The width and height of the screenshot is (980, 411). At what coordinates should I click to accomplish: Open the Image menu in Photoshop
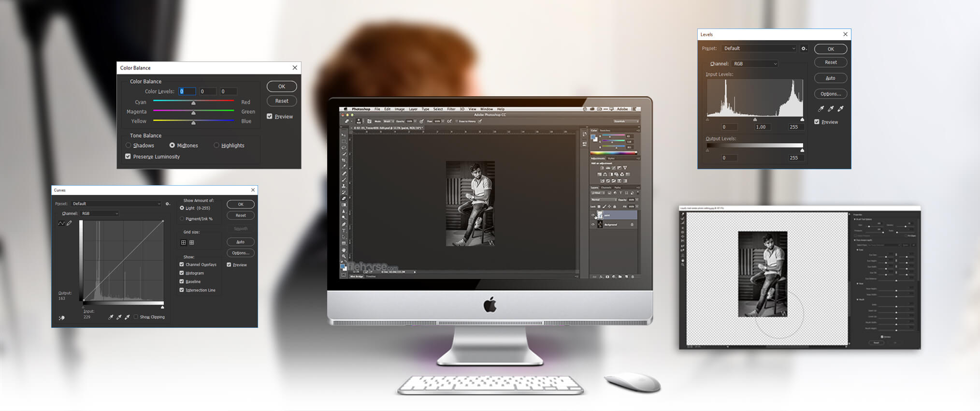point(400,109)
